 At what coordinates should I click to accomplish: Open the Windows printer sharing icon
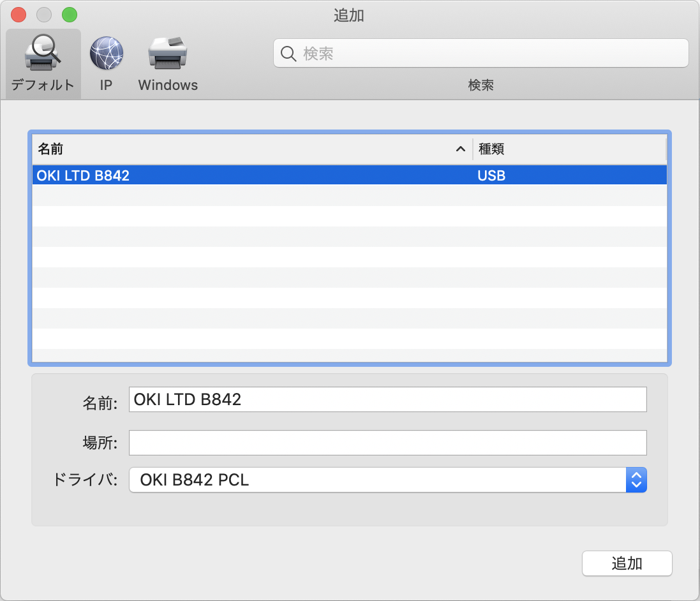click(x=168, y=54)
